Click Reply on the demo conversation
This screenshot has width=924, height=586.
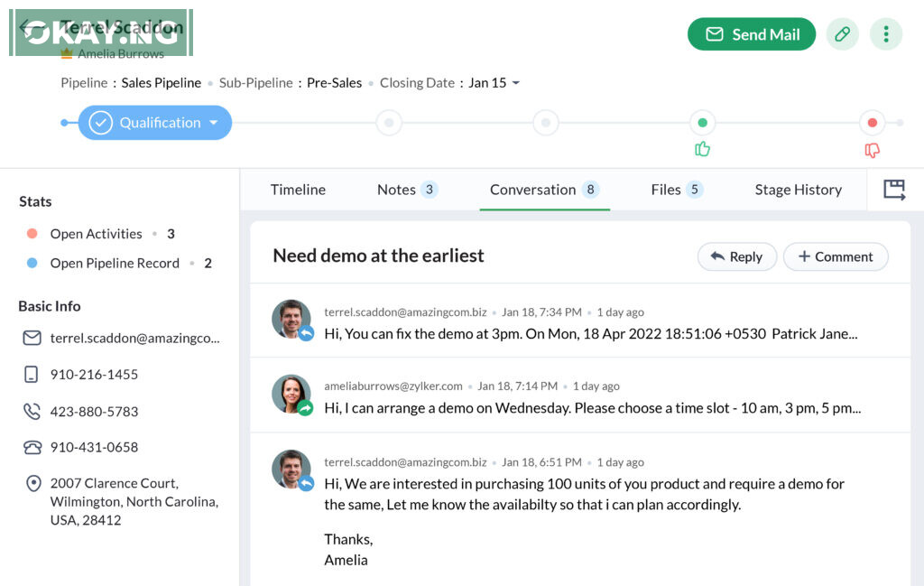coord(736,256)
